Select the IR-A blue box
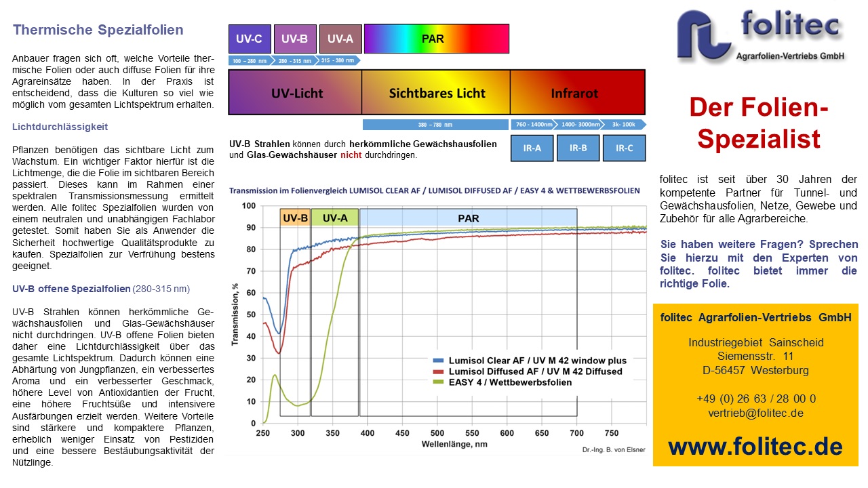The height and width of the screenshot is (488, 868). [x=532, y=148]
